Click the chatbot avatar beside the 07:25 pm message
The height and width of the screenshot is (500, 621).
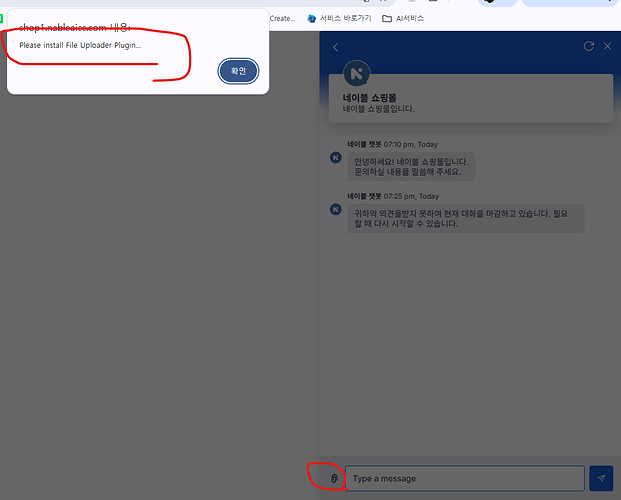tap(336, 209)
